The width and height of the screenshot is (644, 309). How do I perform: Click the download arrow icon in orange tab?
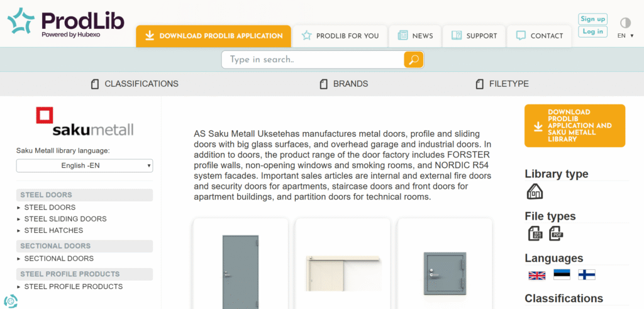[150, 36]
